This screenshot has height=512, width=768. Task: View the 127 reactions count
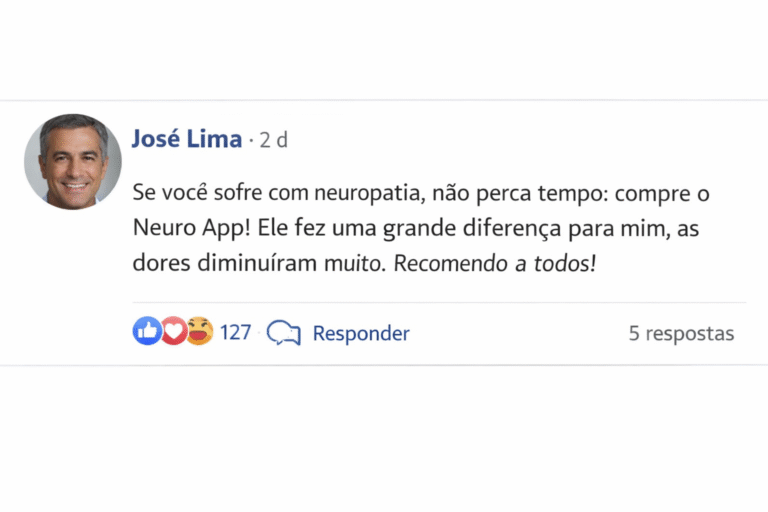point(235,332)
